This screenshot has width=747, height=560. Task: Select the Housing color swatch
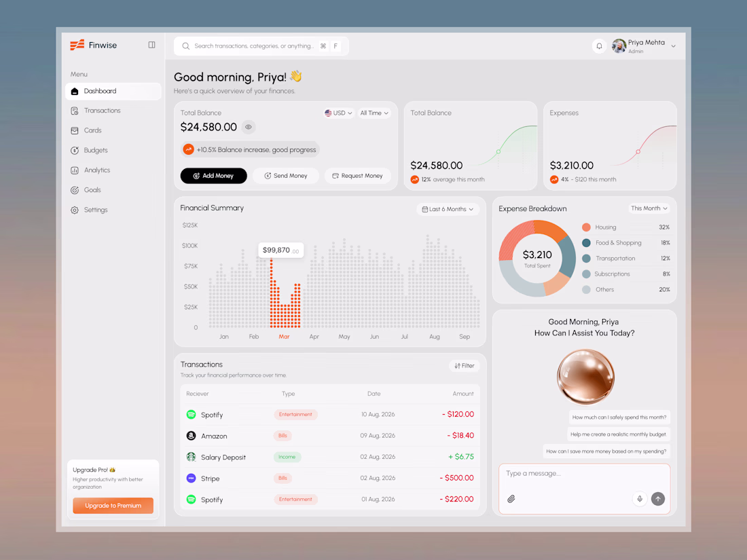(587, 227)
